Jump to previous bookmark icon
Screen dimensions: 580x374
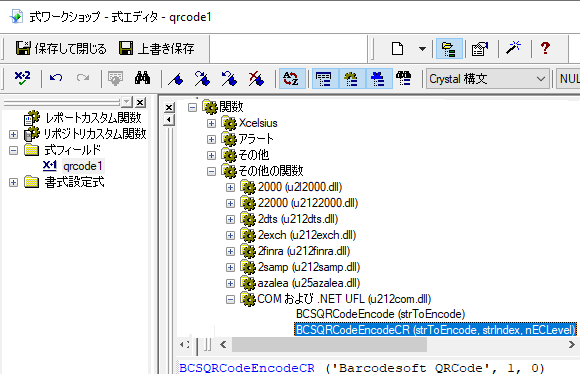[x=229, y=78]
